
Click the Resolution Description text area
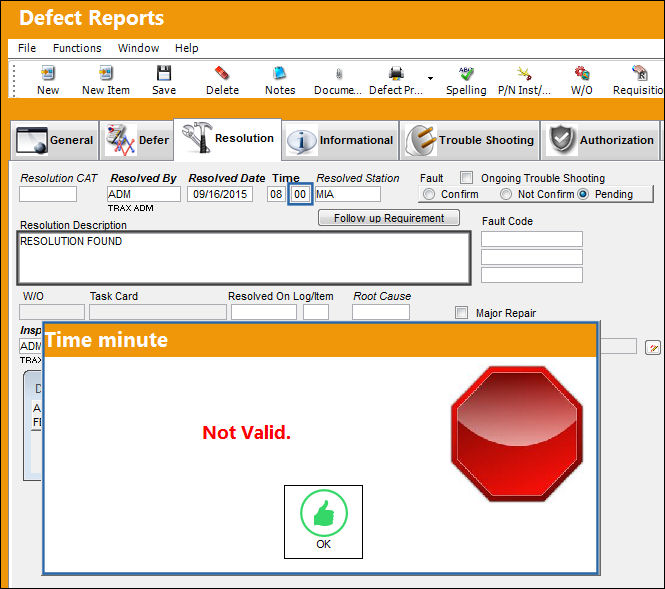pyautogui.click(x=244, y=258)
